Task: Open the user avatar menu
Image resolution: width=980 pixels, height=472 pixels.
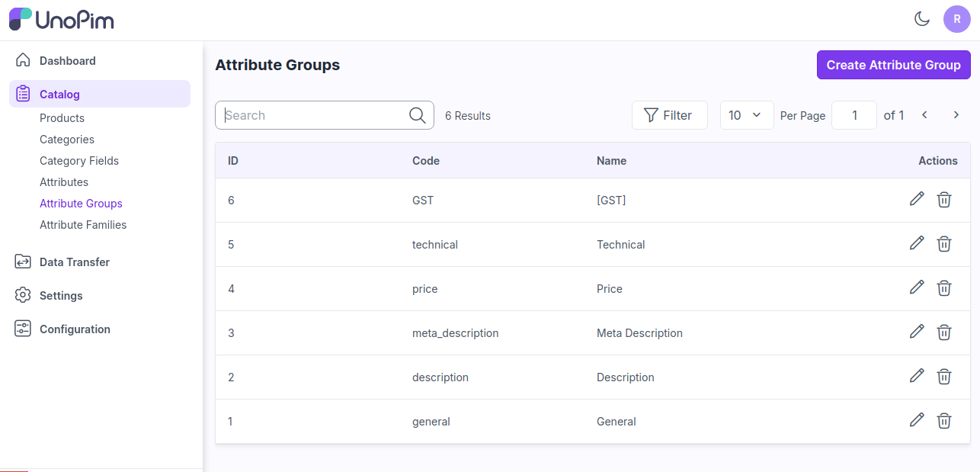Action: click(957, 19)
